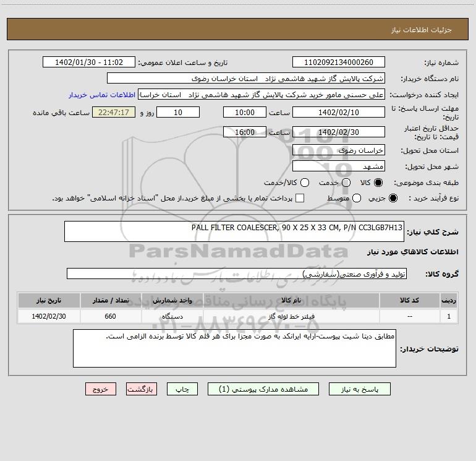
Task: Select the فیلتر خط لوله گاز table row
Action: point(238,316)
